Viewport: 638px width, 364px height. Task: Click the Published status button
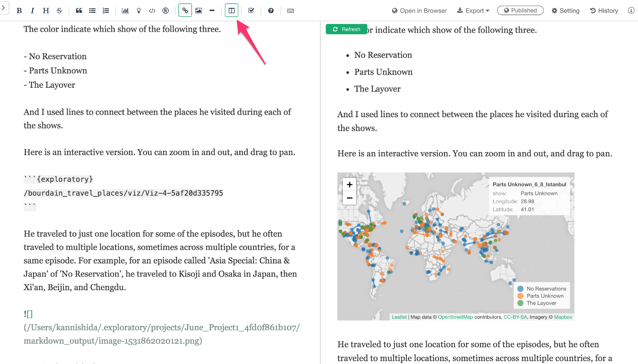(520, 10)
